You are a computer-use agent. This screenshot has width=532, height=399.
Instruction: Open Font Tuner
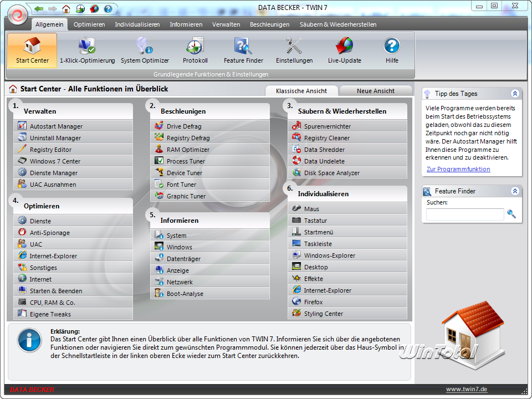(x=210, y=184)
